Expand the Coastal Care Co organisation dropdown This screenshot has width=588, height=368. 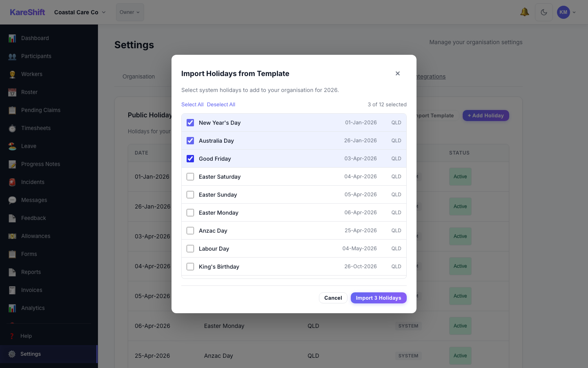(x=80, y=12)
